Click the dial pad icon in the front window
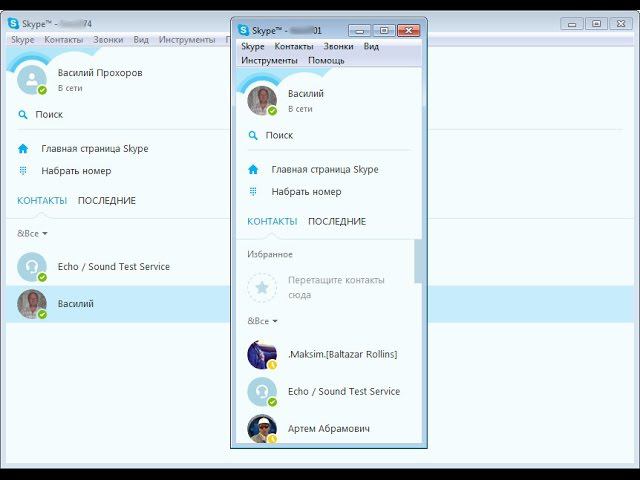640x480 pixels. [x=253, y=191]
